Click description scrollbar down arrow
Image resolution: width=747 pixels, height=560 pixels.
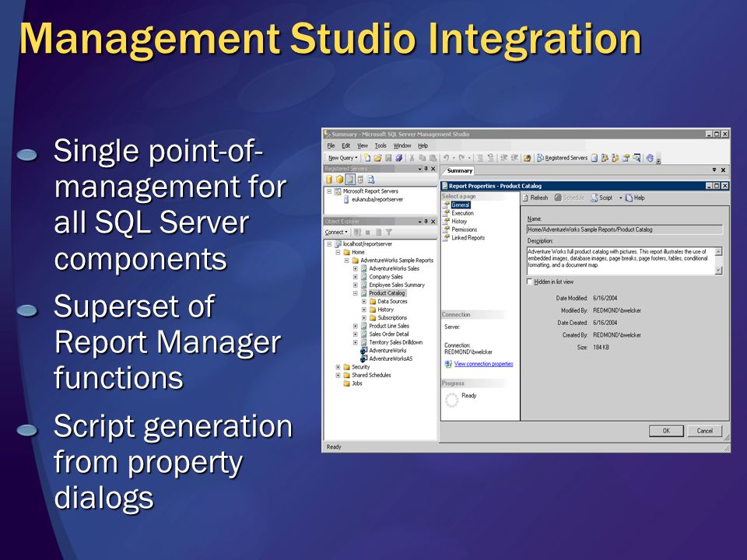click(x=719, y=271)
